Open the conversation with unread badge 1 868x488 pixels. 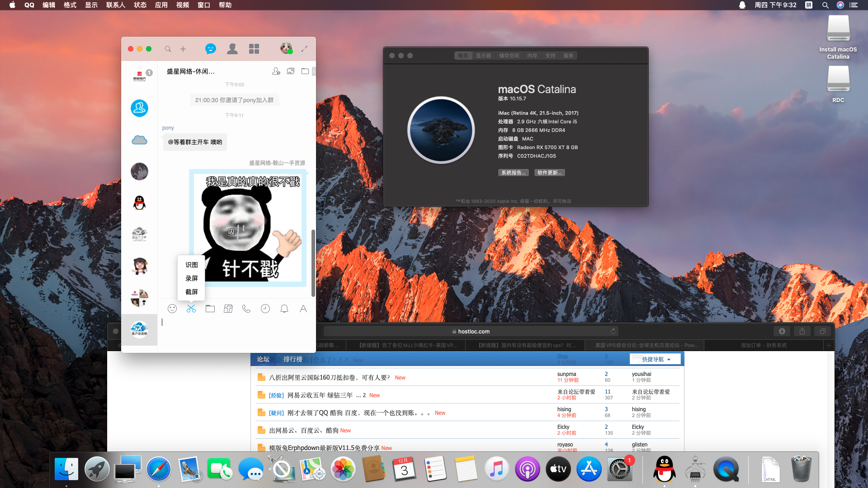point(139,77)
